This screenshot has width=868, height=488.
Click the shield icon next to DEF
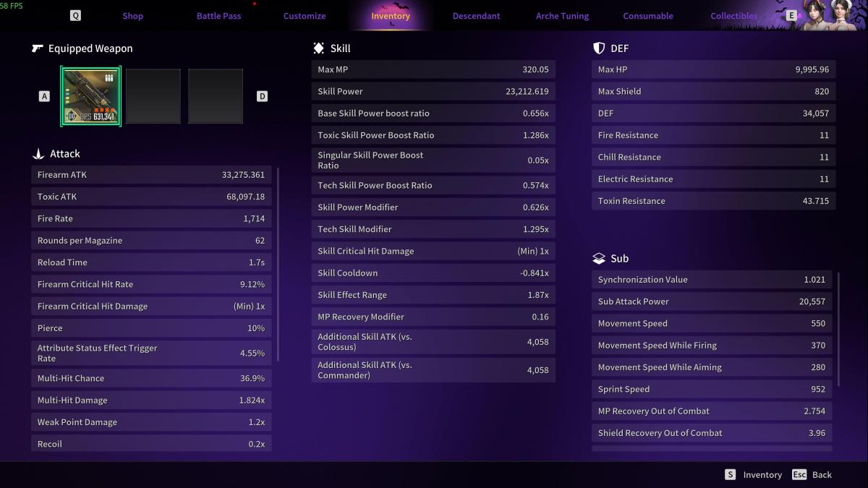pos(597,48)
